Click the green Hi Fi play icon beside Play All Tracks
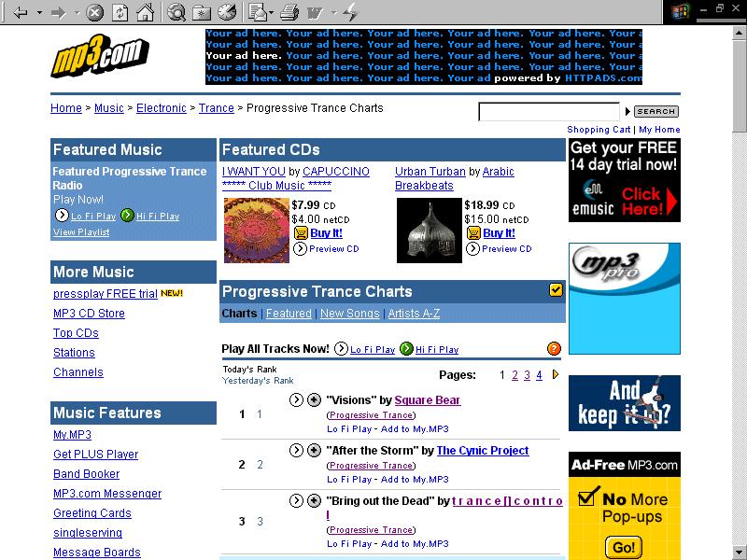Screen dimensions: 747x560 406,349
